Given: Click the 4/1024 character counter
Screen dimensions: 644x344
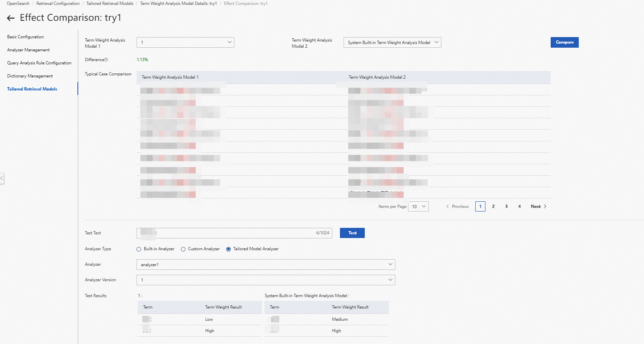Looking at the screenshot, I should tap(322, 233).
